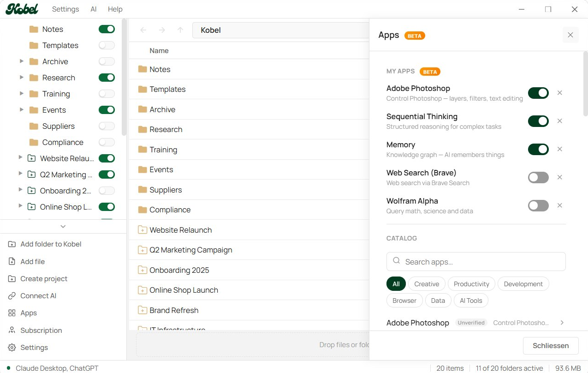Click the Add folder to Kobel icon
The width and height of the screenshot is (588, 373).
(x=12, y=244)
